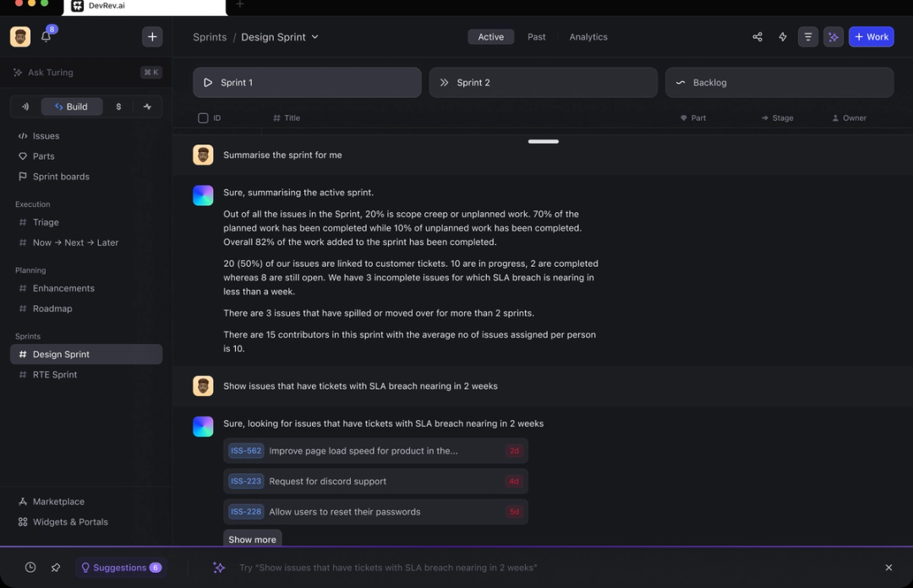
Task: Select the dollar sign mode icon
Action: pyautogui.click(x=119, y=106)
